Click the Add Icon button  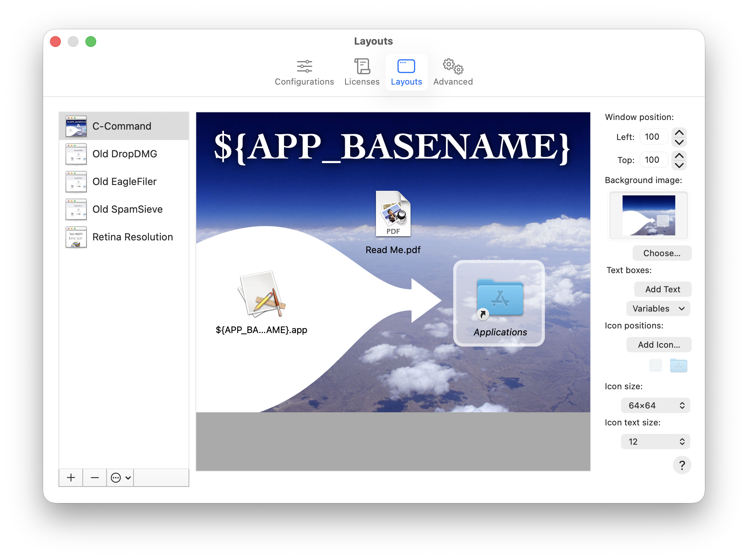[659, 345]
